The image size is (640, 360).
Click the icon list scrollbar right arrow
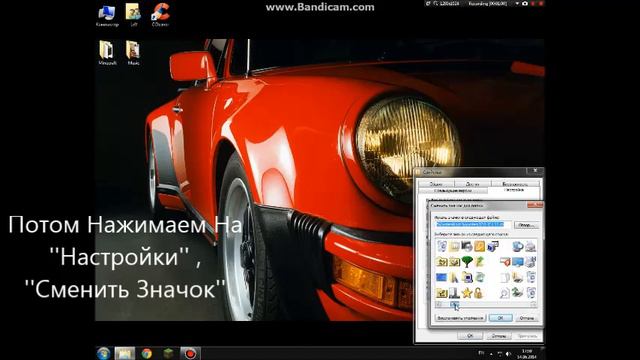click(x=533, y=304)
